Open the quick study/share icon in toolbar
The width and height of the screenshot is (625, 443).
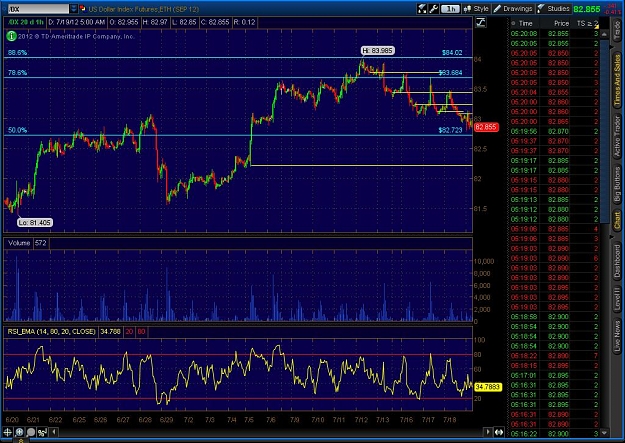[x=422, y=9]
